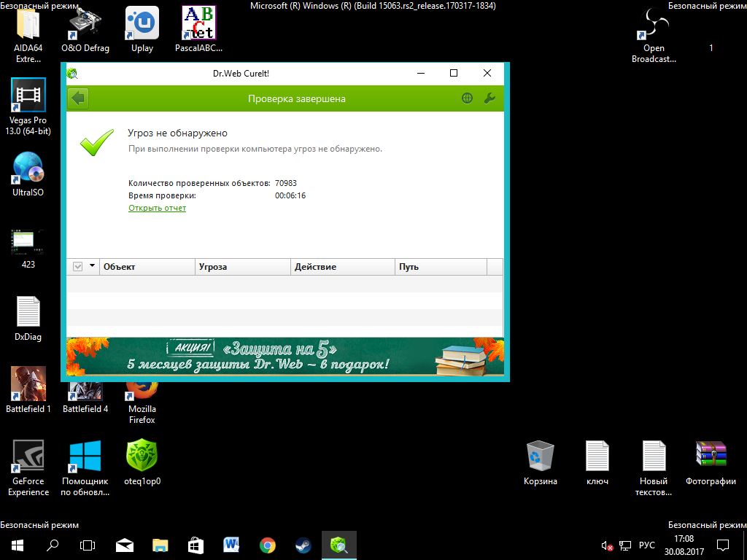Screen dimensions: 747x560
Task: Select the Recycle Bin (Корзина) icon
Action: tap(541, 462)
